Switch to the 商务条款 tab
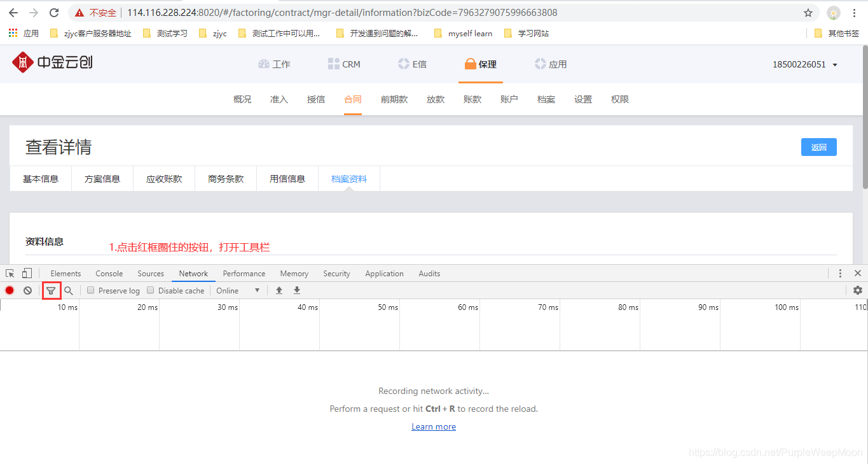The width and height of the screenshot is (868, 464). [x=225, y=179]
